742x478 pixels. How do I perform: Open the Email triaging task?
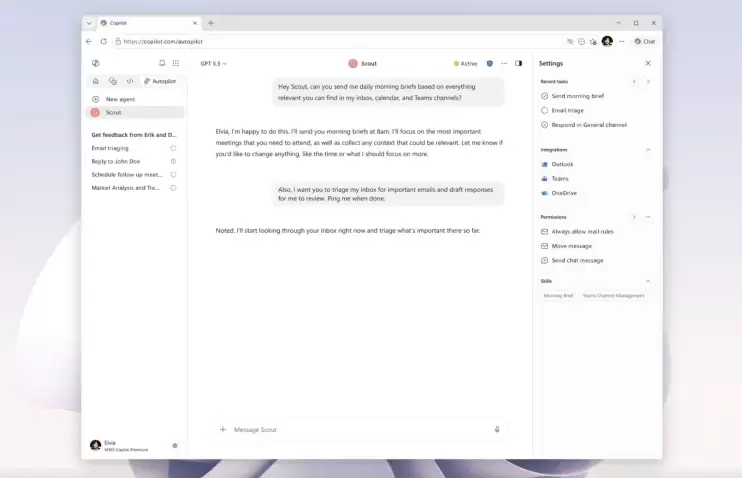(110, 148)
